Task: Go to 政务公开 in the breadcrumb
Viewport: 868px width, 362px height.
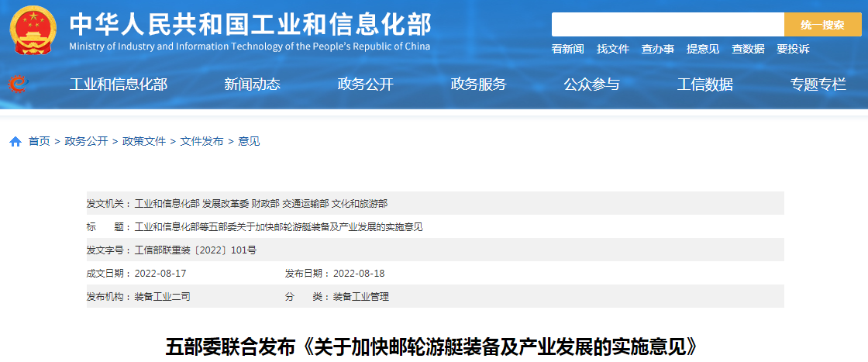Action: point(86,142)
